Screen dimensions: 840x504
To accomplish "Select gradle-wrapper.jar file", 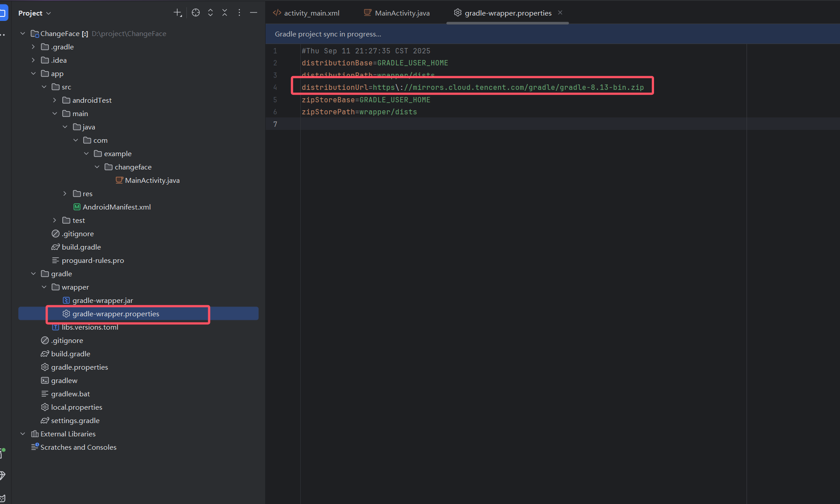I will (103, 300).
